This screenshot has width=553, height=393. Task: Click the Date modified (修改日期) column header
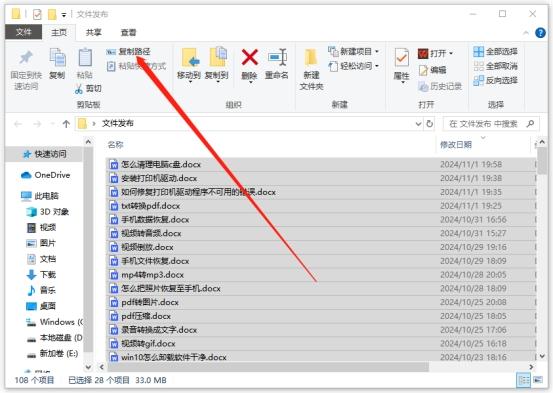456,145
